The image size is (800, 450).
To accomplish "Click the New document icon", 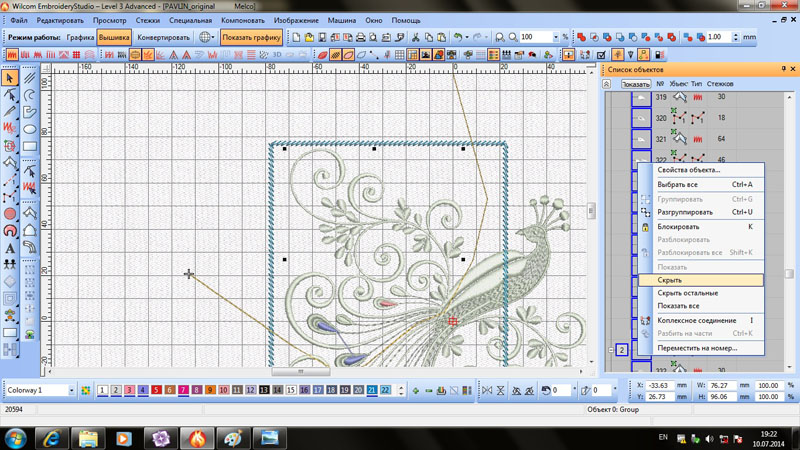I will 296,37.
